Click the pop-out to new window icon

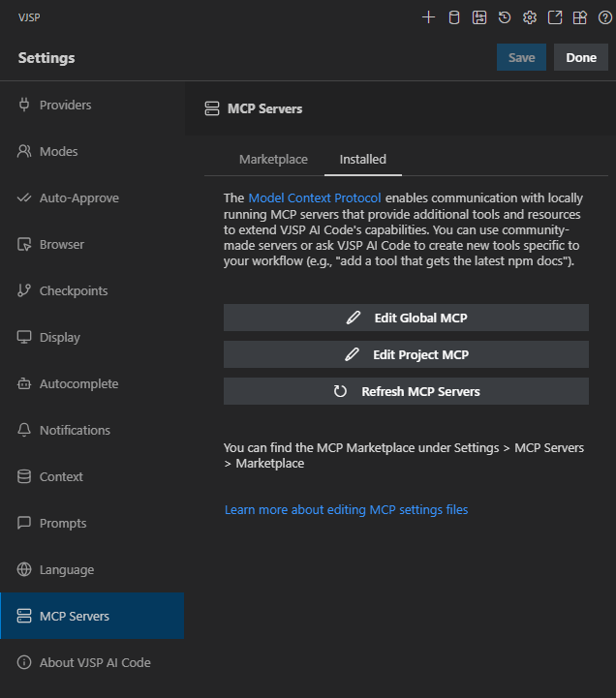click(555, 17)
